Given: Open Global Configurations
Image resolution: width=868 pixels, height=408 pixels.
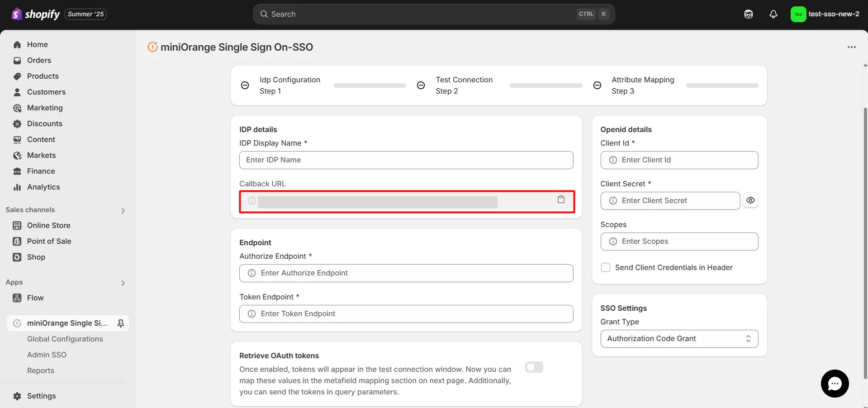Looking at the screenshot, I should (65, 339).
